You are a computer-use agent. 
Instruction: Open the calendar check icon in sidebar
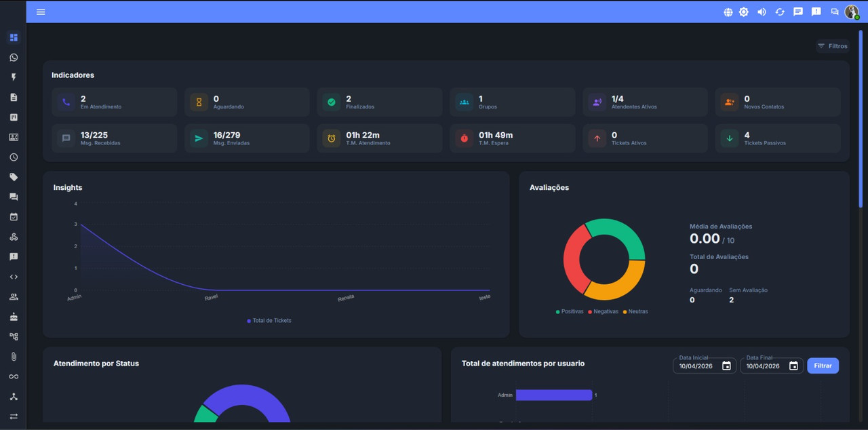point(14,217)
